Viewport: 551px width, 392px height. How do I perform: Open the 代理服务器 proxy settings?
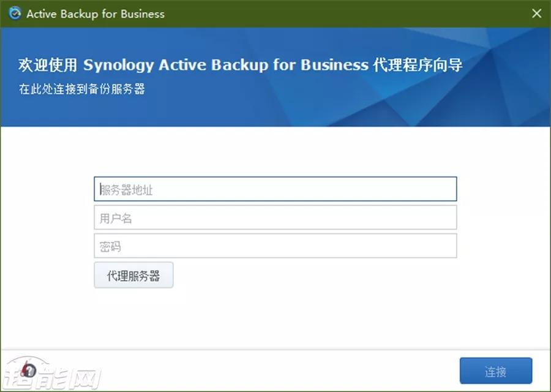coord(133,275)
